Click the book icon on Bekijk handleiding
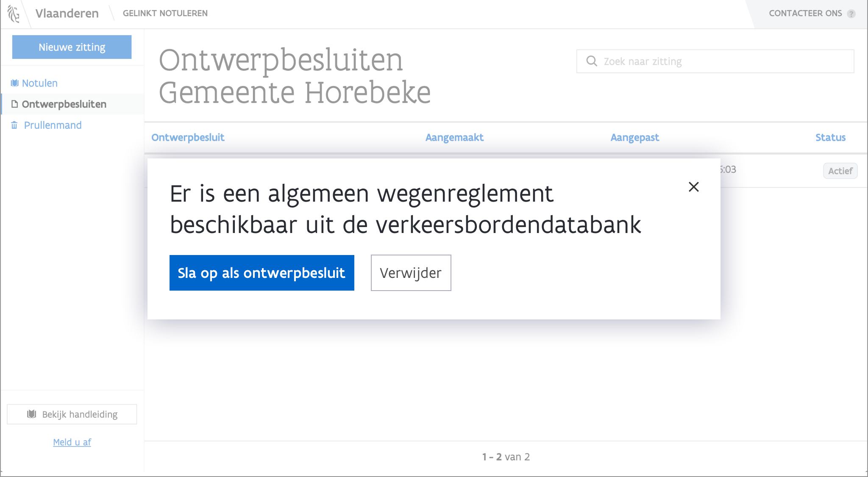 (x=31, y=414)
